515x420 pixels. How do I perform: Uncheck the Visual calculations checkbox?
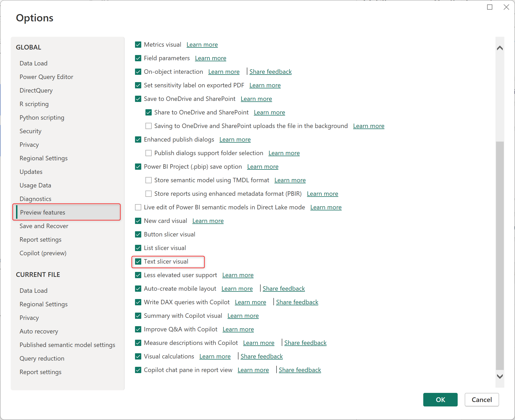tap(138, 356)
